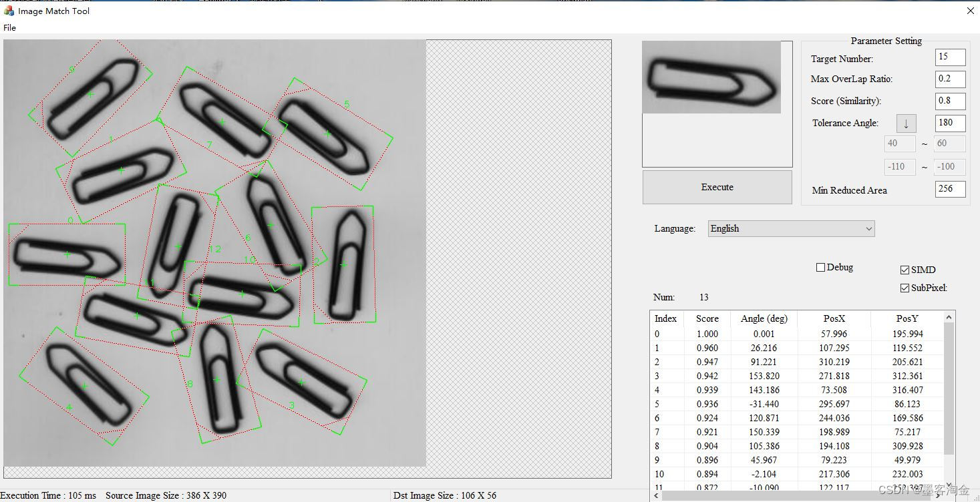Click PosY value 119.552
Viewport: 980px width, 502px height.
point(908,348)
